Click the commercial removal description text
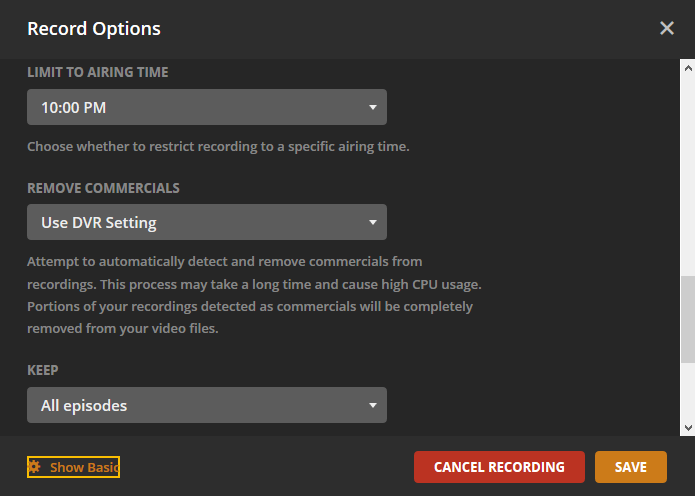Viewport: 695px width, 496px height. [x=250, y=295]
